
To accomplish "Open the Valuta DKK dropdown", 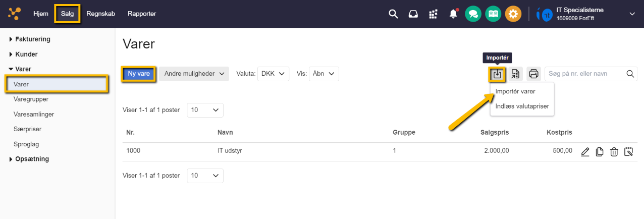I will coord(273,74).
